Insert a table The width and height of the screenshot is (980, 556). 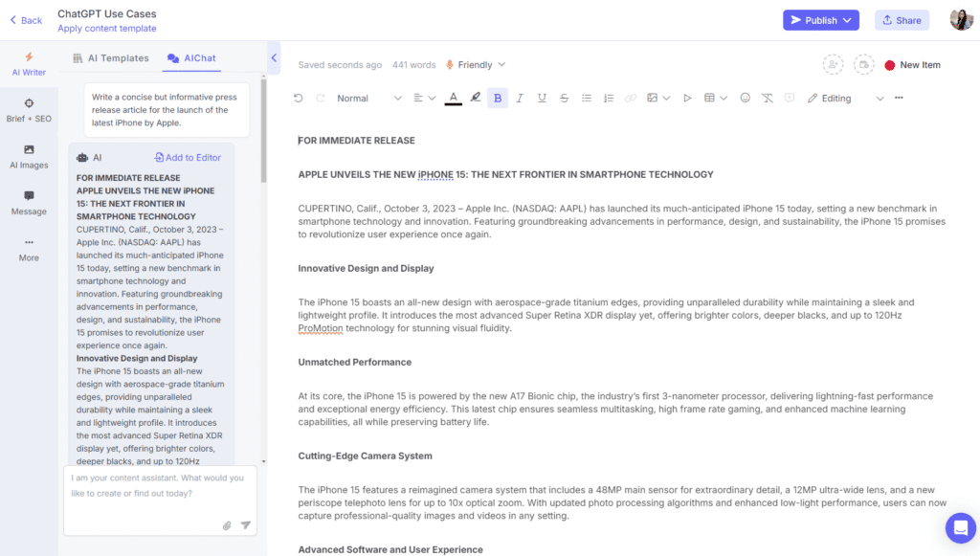[709, 98]
